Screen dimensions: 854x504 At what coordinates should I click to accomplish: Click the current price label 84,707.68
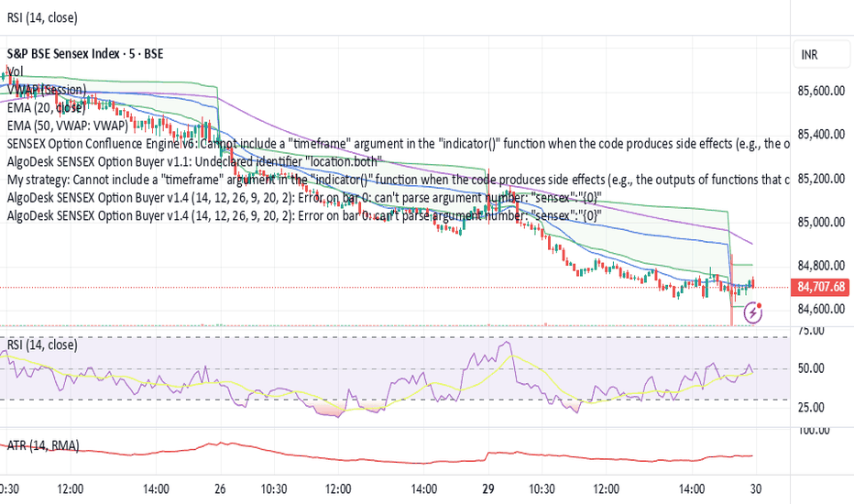(x=821, y=287)
